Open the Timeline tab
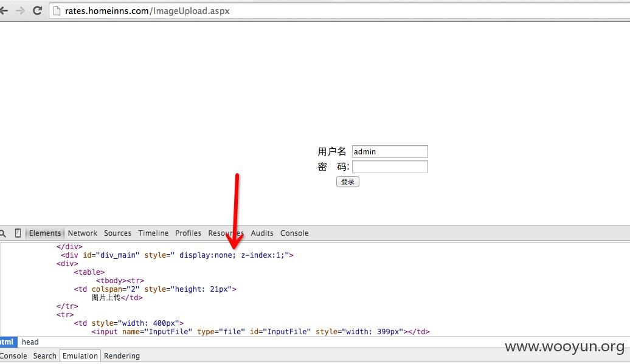The width and height of the screenshot is (630, 364). coord(153,233)
